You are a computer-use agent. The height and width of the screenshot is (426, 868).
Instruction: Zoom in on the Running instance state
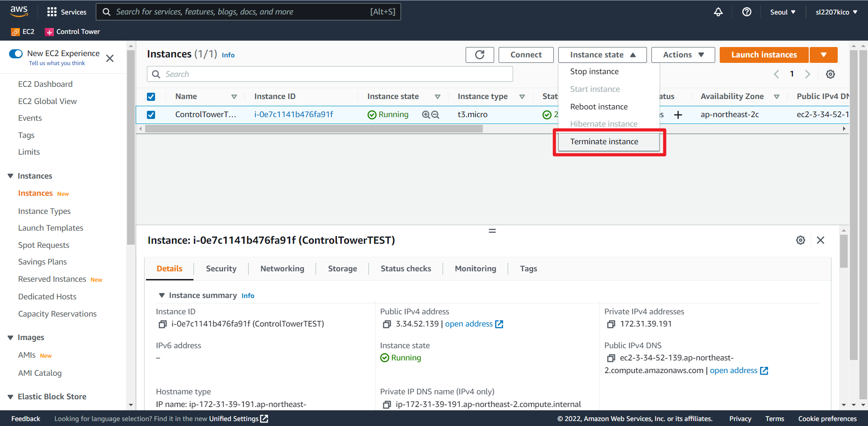(425, 114)
